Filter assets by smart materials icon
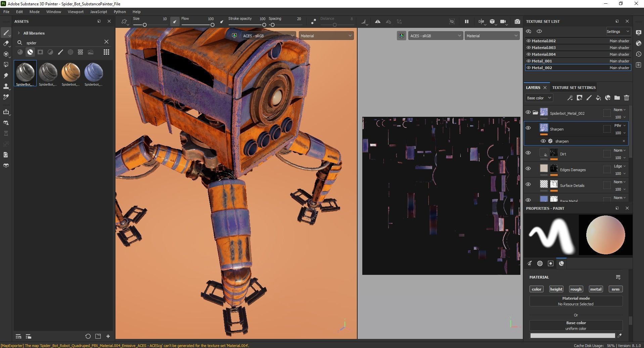 pyautogui.click(x=30, y=52)
